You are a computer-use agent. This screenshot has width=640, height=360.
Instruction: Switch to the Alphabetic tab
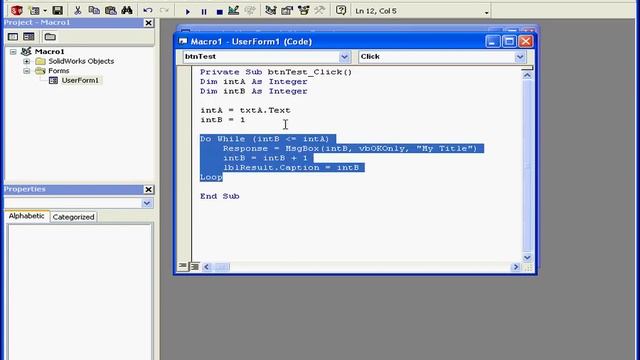coord(27,216)
